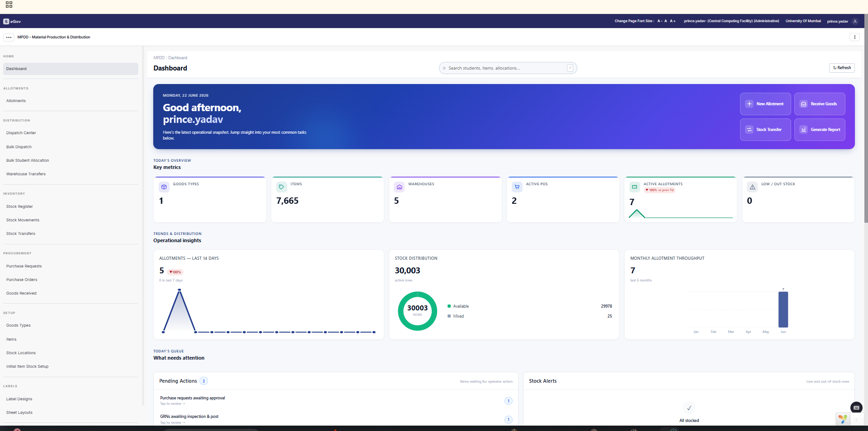Click the All stocked checkmark icon

pyautogui.click(x=689, y=408)
